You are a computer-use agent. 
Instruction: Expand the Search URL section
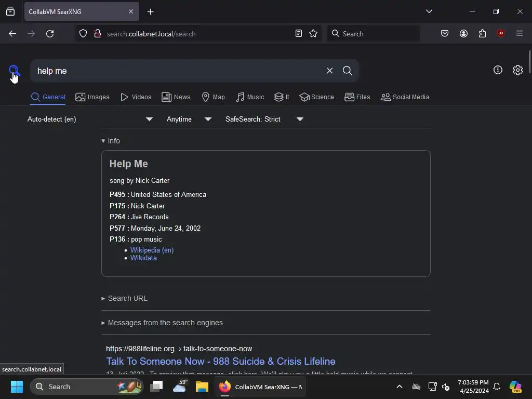[x=125, y=298]
